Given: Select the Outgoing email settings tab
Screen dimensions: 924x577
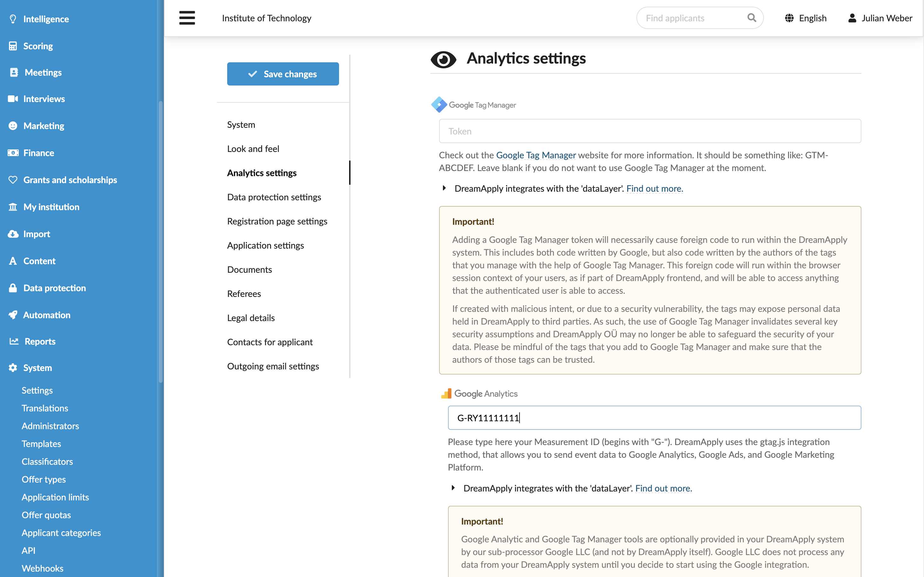Looking at the screenshot, I should coord(273,366).
